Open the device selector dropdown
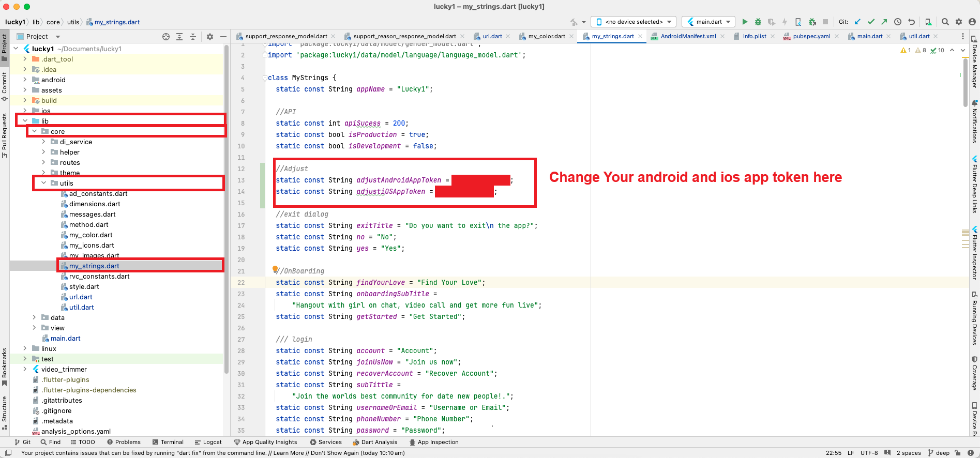The image size is (980, 458). [x=634, y=22]
